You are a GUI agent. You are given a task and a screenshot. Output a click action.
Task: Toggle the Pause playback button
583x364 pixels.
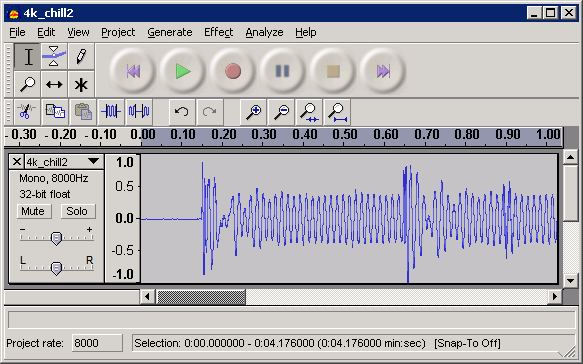(x=282, y=71)
